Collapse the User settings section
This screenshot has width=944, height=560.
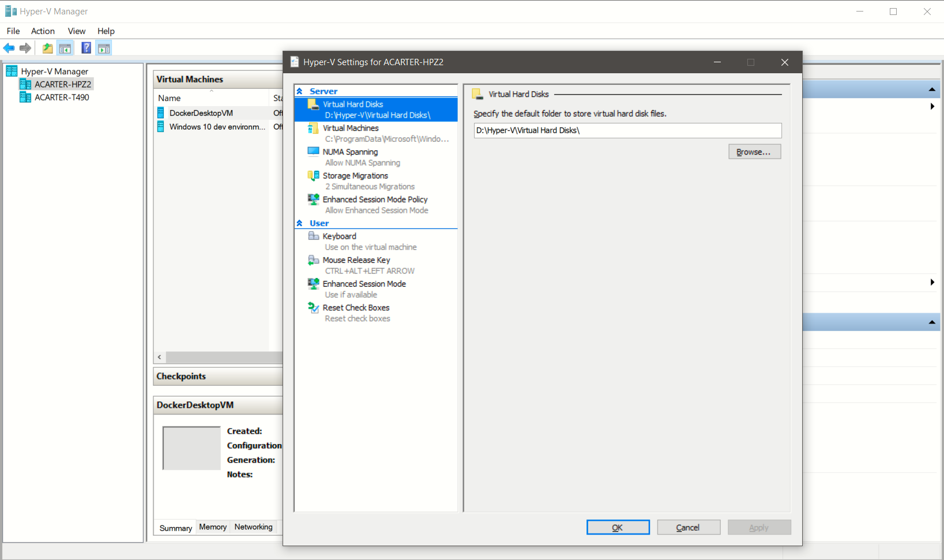click(300, 223)
